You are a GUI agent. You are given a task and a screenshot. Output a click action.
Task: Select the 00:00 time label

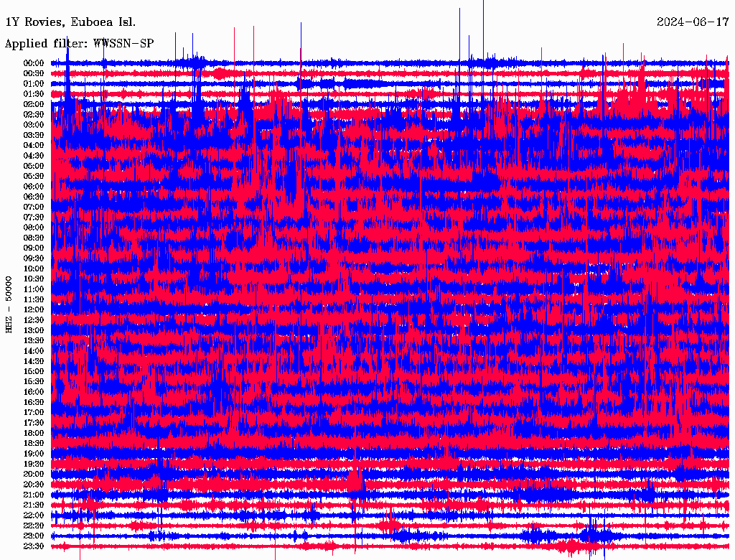[x=34, y=63]
